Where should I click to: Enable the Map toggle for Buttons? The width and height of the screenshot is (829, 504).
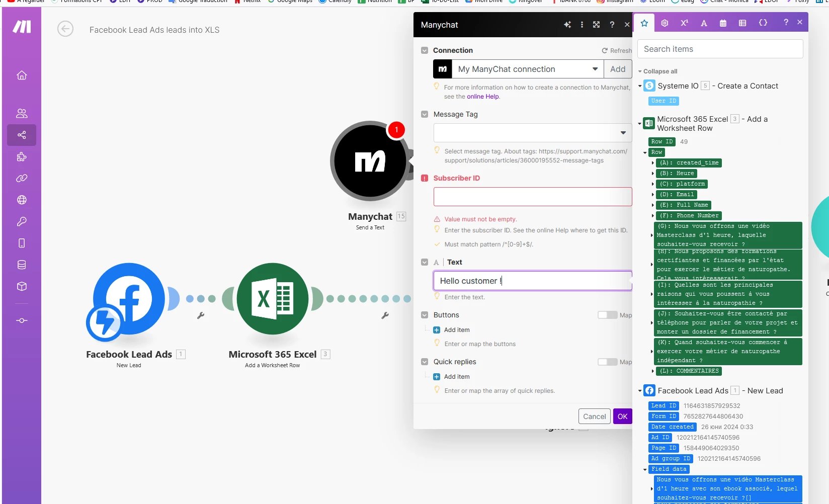(608, 315)
